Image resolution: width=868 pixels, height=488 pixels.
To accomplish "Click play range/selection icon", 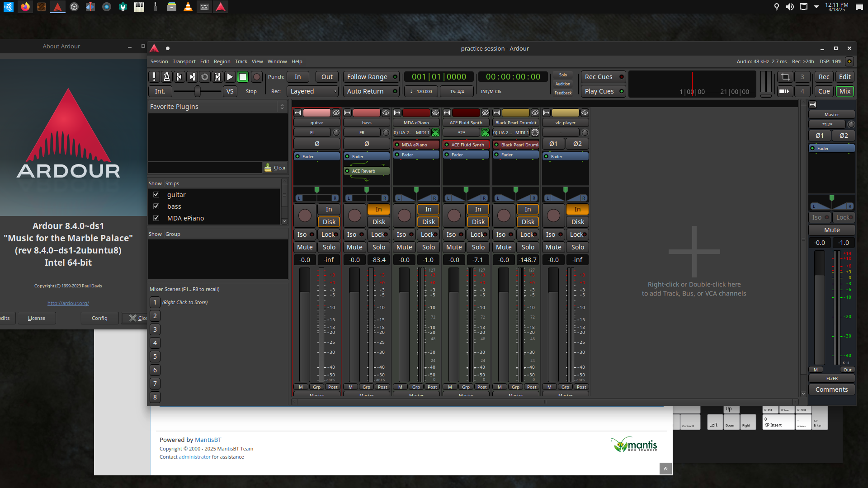I will (217, 77).
